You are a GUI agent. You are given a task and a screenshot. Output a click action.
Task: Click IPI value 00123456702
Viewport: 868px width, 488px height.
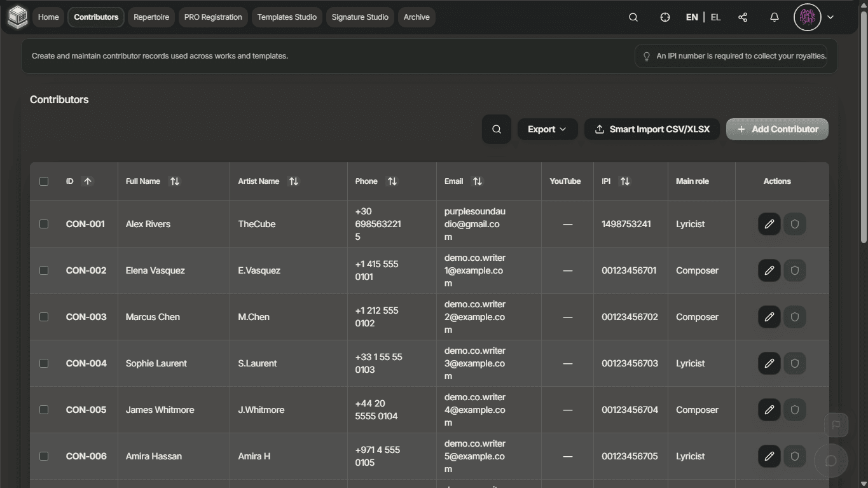coord(630,317)
